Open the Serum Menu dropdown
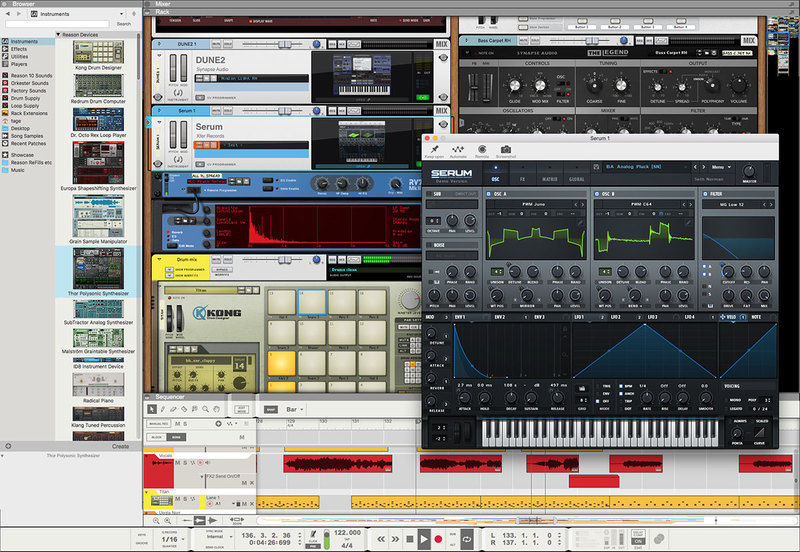The height and width of the screenshot is (552, 800). coord(721,168)
